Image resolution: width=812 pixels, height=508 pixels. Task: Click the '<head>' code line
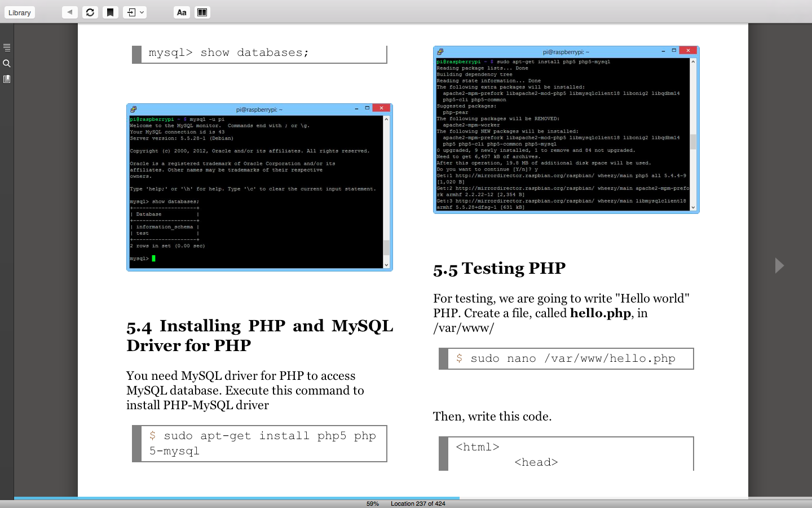pos(536,462)
